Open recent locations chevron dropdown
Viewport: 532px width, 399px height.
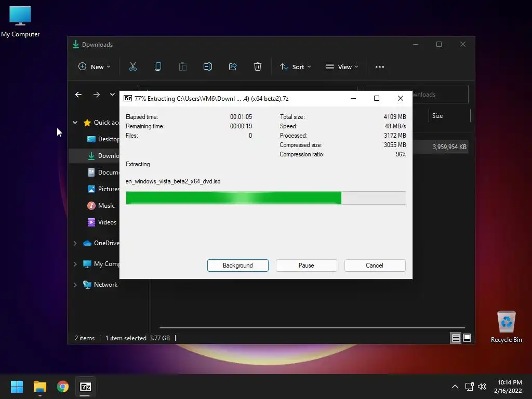[x=112, y=95]
